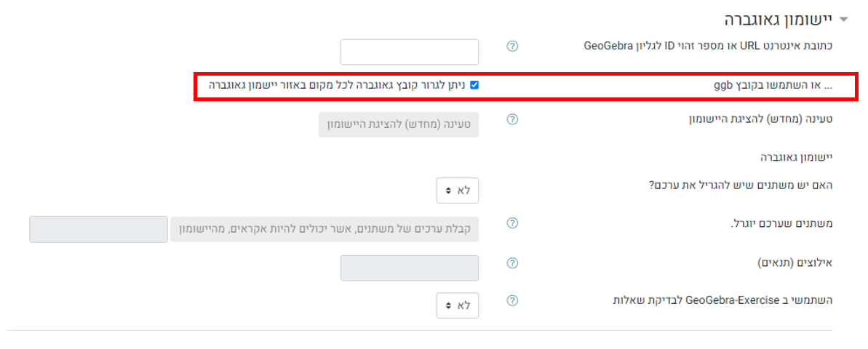
Task: Click the כתובת אינטרנט URL field label
Action: 708,45
